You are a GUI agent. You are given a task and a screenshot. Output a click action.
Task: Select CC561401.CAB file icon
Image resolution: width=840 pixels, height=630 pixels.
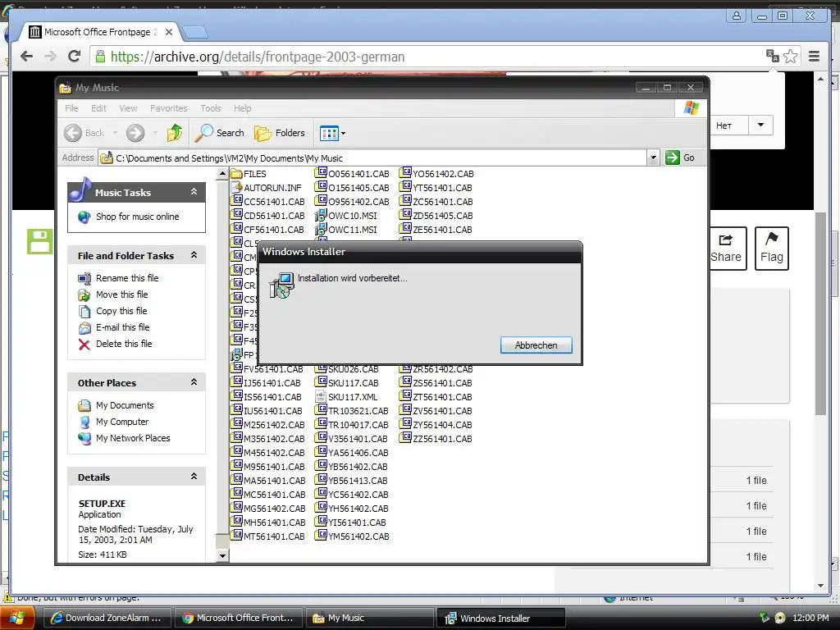(x=236, y=201)
